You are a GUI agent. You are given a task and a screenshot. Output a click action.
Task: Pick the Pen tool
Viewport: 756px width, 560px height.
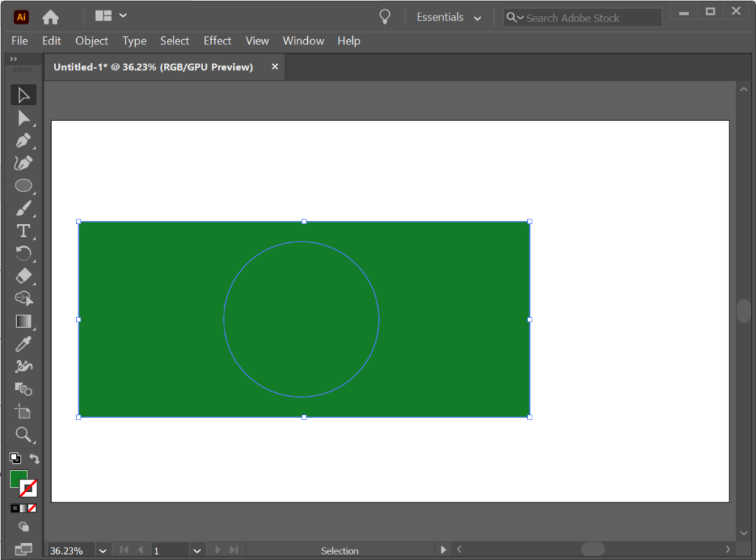tap(23, 140)
